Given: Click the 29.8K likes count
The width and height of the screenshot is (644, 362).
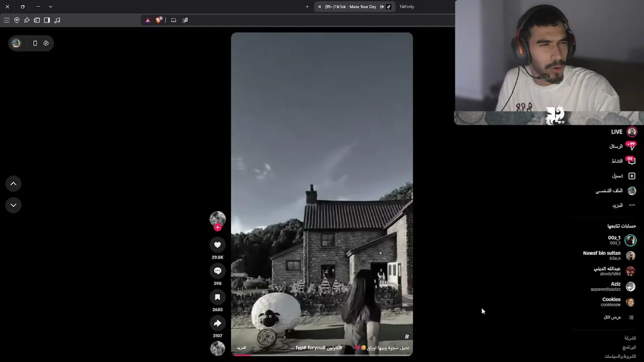Looking at the screenshot, I should (x=217, y=257).
